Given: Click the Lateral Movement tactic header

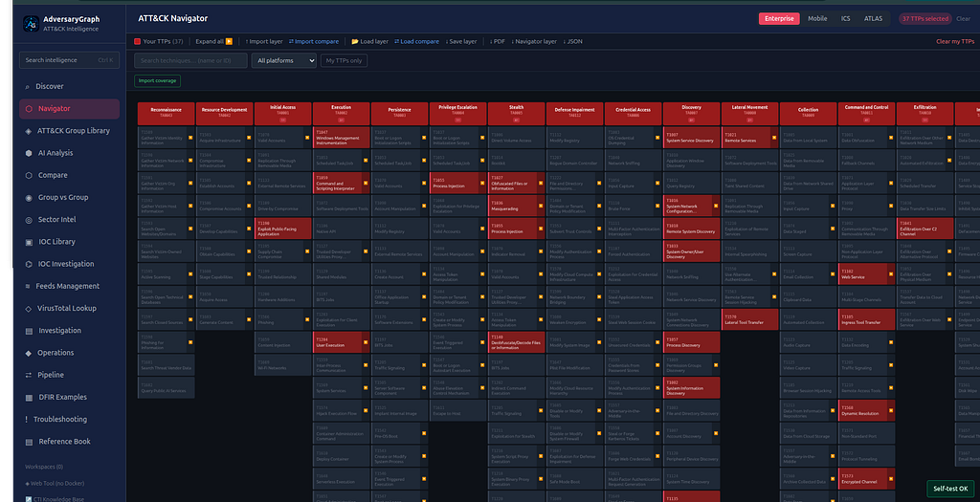Looking at the screenshot, I should [750, 114].
